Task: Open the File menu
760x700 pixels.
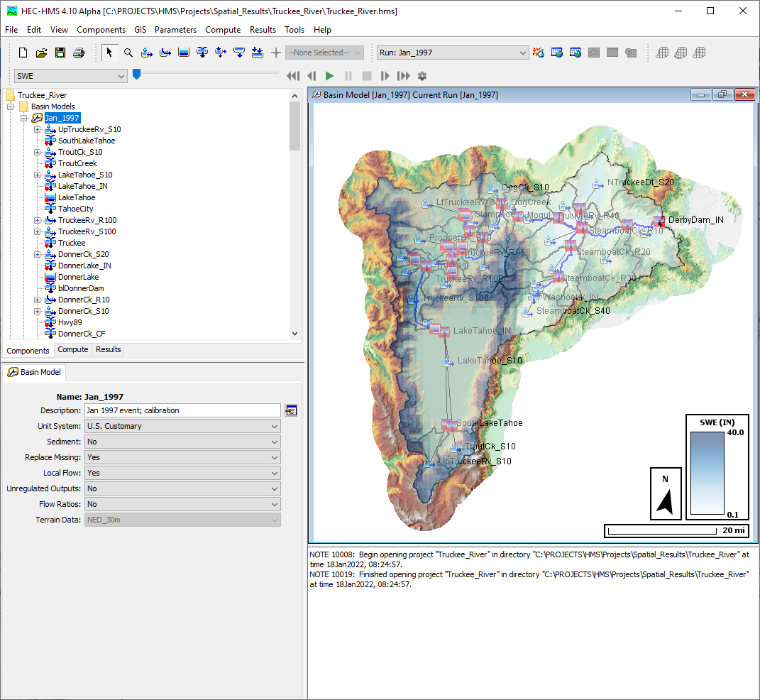Action: tap(11, 30)
